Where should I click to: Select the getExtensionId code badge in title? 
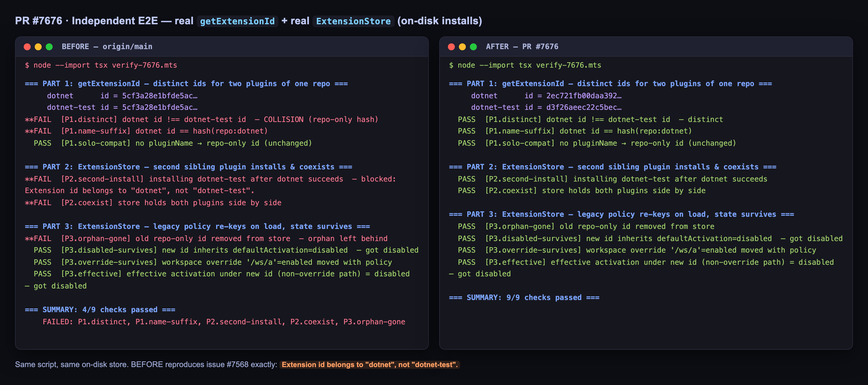(237, 21)
